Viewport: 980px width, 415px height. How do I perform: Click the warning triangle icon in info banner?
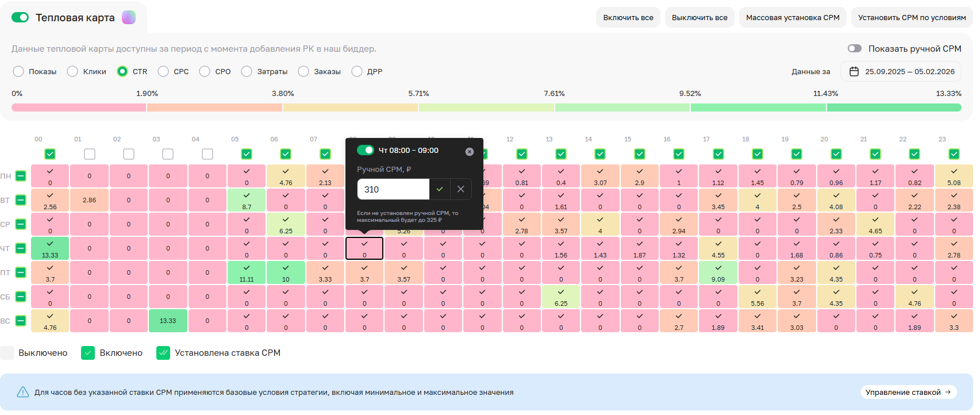point(23,392)
